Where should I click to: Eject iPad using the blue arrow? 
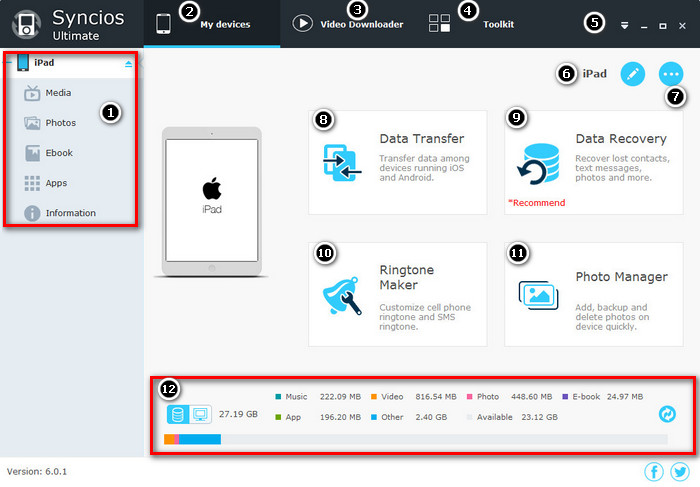pyautogui.click(x=129, y=64)
